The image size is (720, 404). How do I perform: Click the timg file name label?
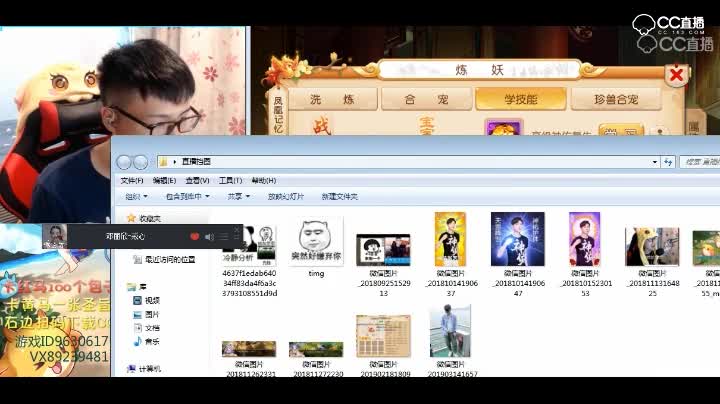[316, 274]
